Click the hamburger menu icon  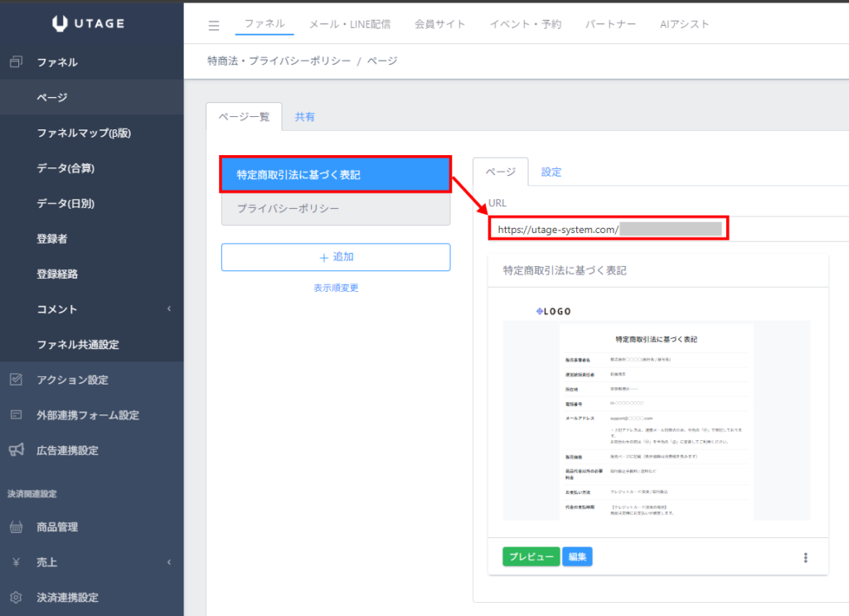[214, 25]
